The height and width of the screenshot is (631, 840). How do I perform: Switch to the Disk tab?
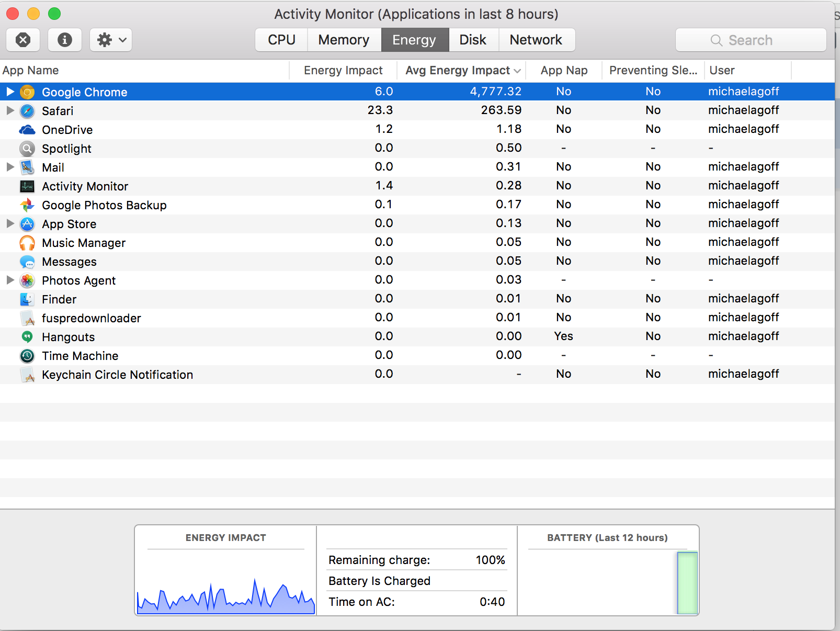[473, 40]
